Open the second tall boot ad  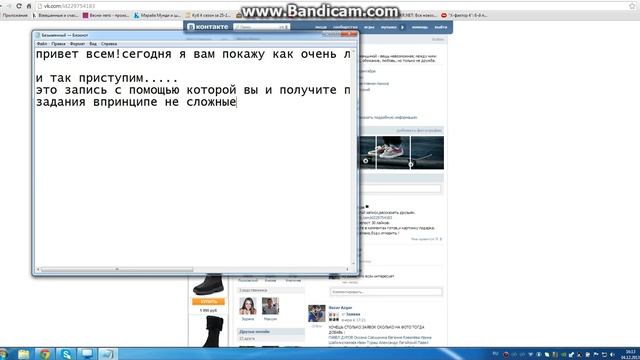(x=213, y=331)
